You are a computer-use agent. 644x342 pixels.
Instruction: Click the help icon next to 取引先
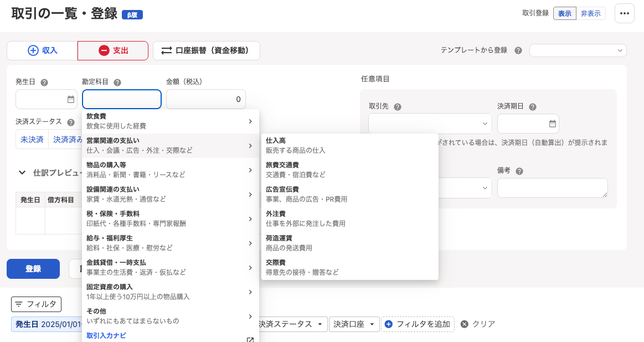tap(399, 106)
